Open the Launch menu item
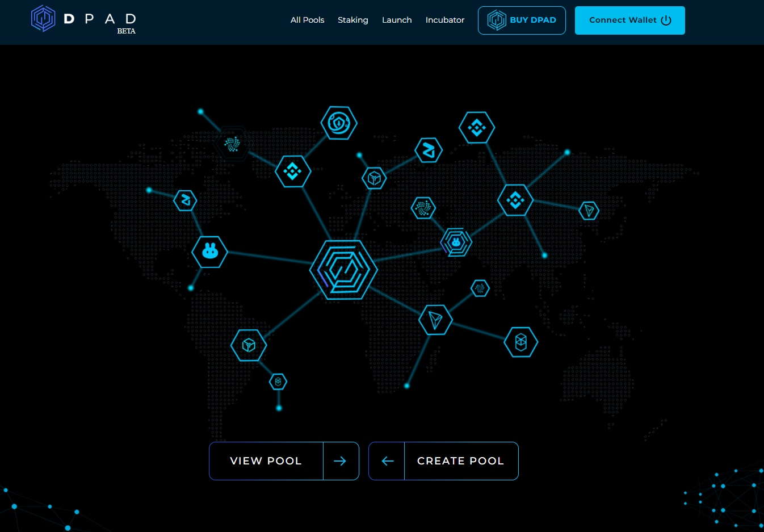This screenshot has width=764, height=532. [397, 20]
